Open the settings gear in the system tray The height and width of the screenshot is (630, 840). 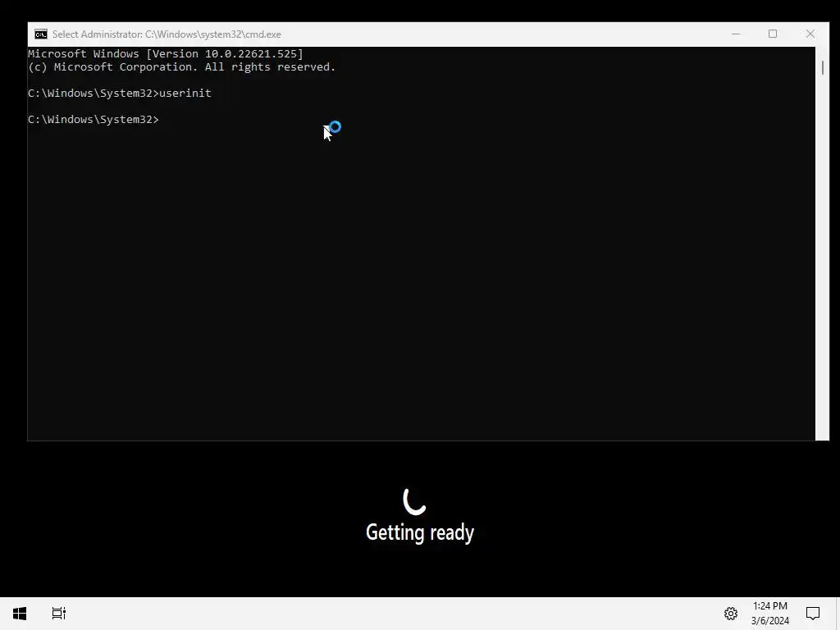[731, 614]
